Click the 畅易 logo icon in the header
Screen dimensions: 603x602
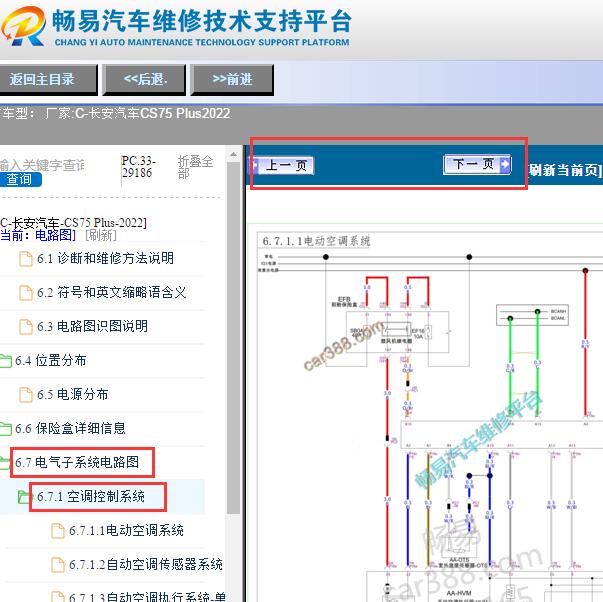pos(23,26)
